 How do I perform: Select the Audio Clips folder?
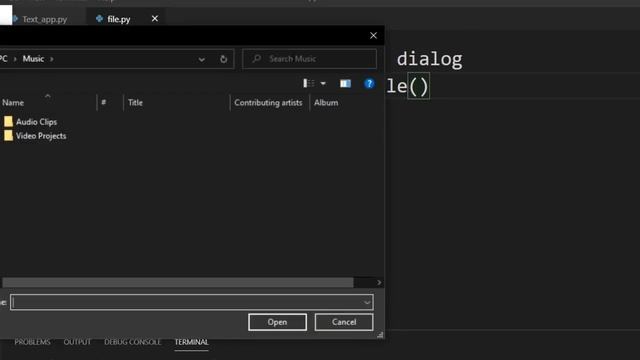[36, 122]
